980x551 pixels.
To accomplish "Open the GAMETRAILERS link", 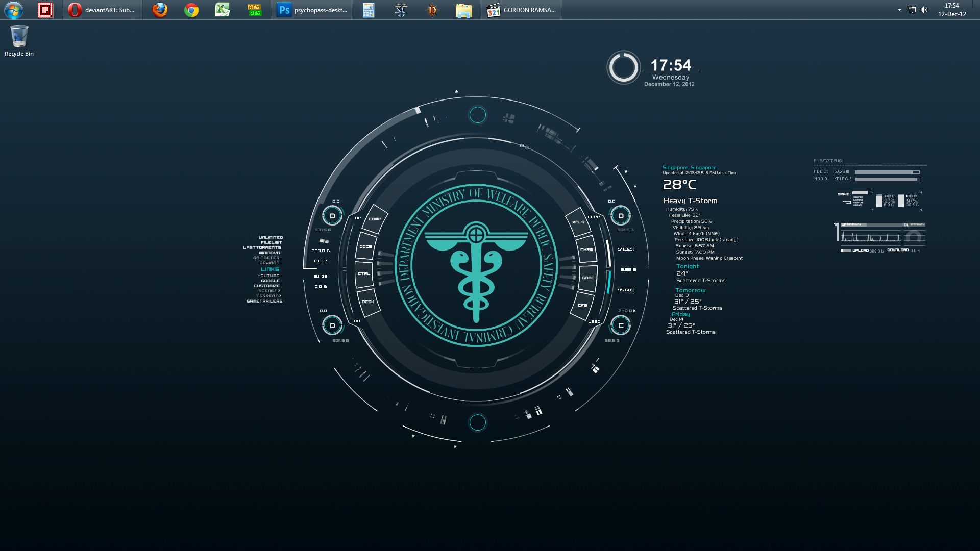I will [264, 301].
